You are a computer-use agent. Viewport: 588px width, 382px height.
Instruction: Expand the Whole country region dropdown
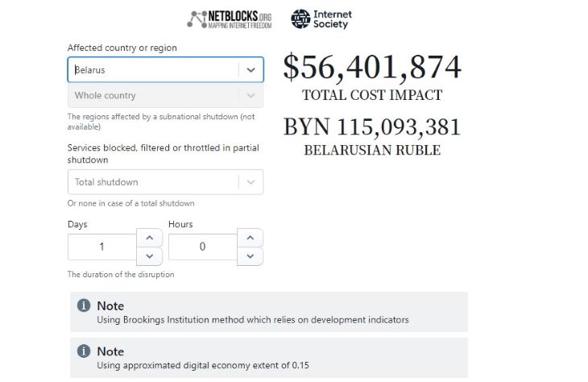(251, 96)
